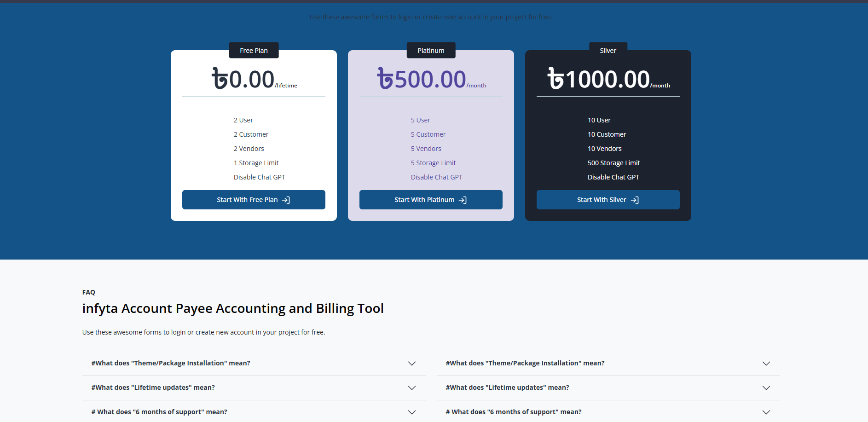Toggle "Disable Chat GPT" on the Free Plan
This screenshot has height=422, width=868.
(259, 177)
